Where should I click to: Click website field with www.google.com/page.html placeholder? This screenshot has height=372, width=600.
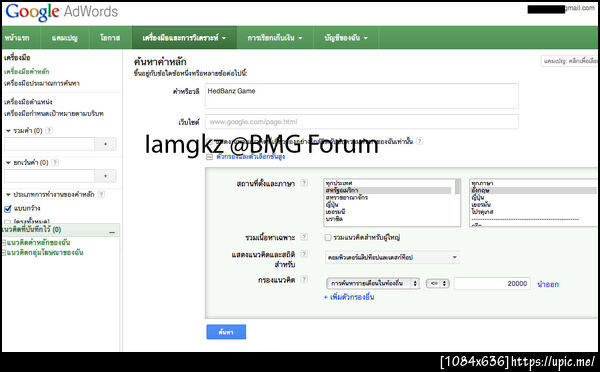pyautogui.click(x=362, y=122)
